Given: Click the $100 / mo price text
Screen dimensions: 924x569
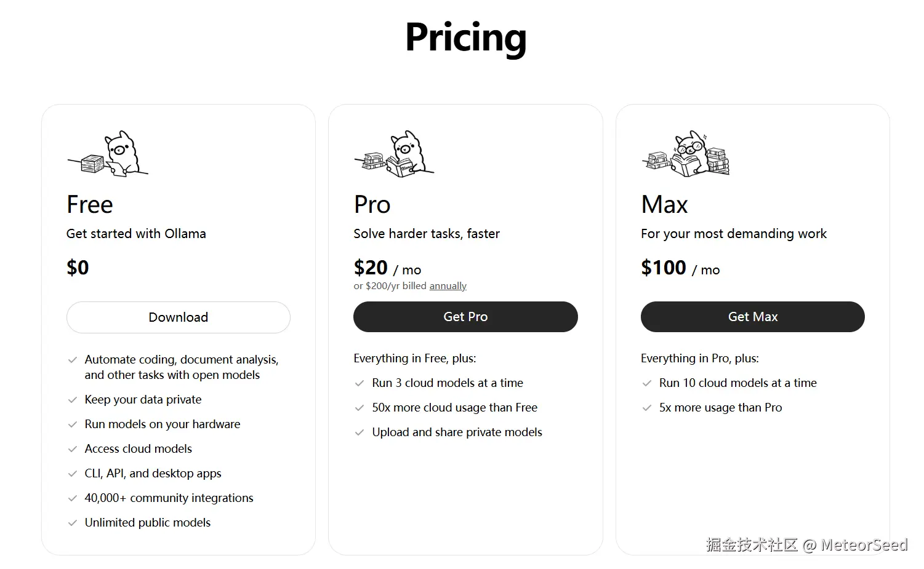Looking at the screenshot, I should 680,268.
